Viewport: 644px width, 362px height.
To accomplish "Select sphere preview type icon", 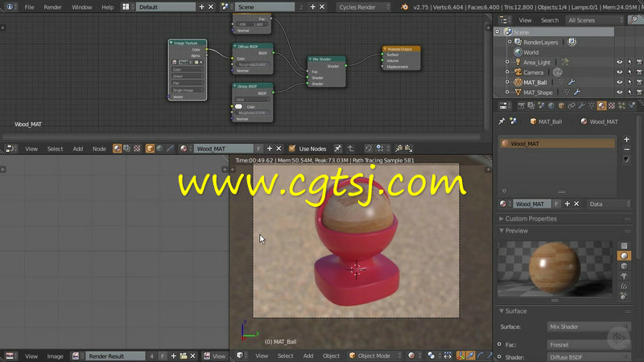I will coord(624,256).
